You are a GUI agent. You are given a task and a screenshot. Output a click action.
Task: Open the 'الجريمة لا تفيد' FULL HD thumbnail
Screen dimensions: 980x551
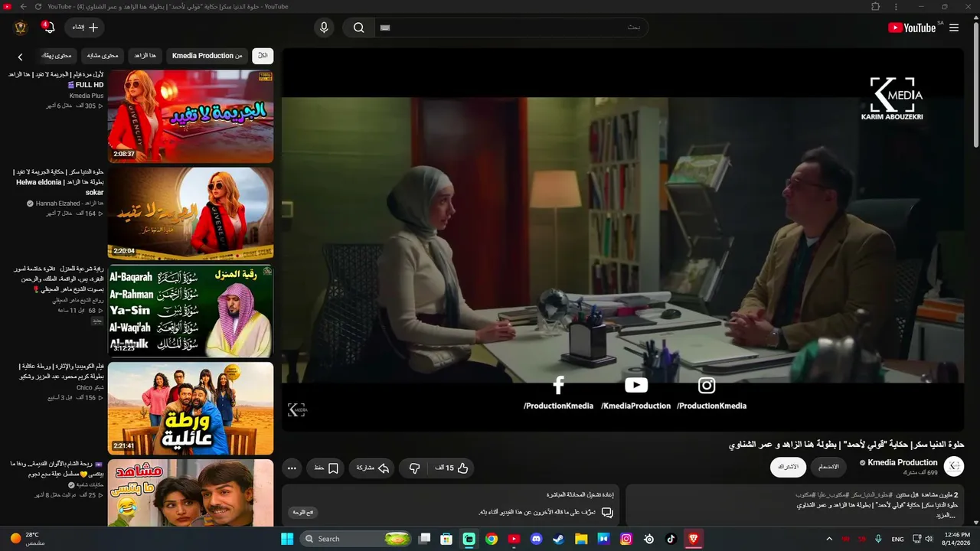[x=191, y=116]
